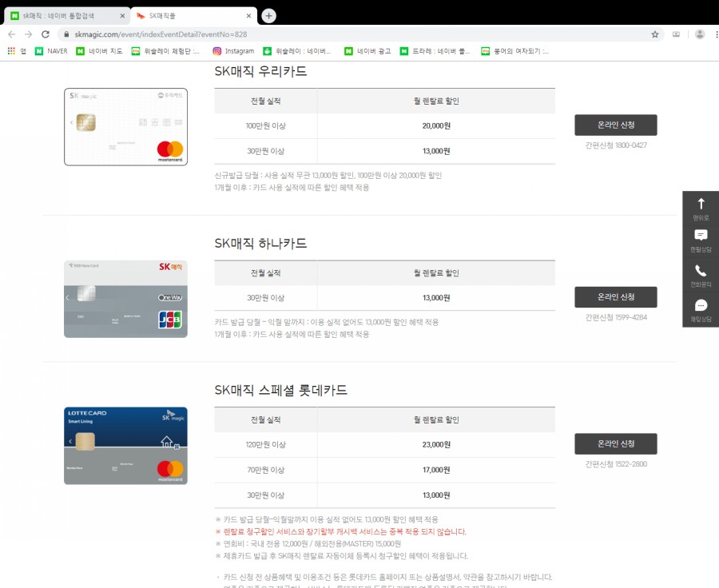Click the Lotte Card Smart Living image
The height and width of the screenshot is (588, 719).
point(125,446)
